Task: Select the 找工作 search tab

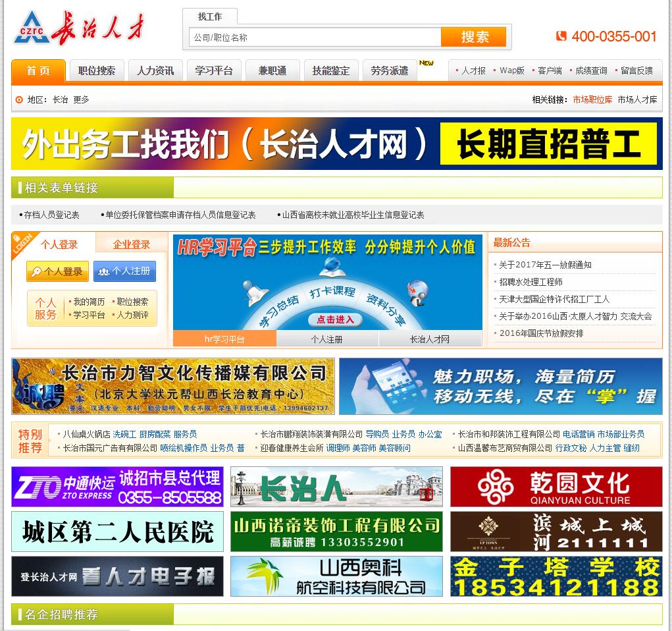Action: point(210,16)
